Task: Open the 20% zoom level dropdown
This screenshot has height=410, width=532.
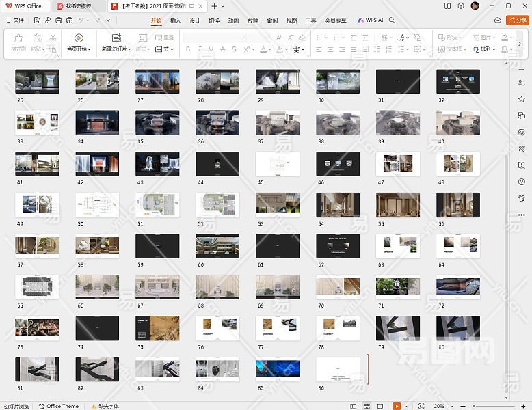Action: [440, 406]
